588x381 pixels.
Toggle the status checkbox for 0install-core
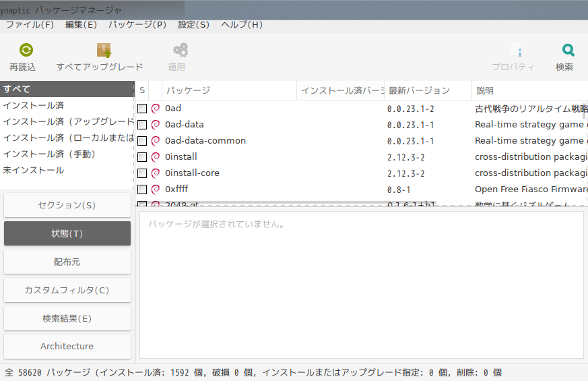click(x=142, y=173)
